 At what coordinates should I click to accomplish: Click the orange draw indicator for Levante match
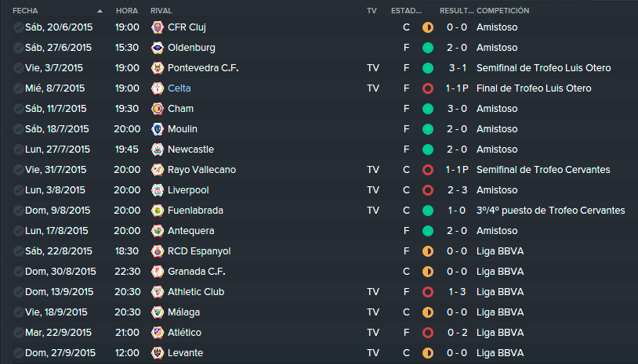428,352
